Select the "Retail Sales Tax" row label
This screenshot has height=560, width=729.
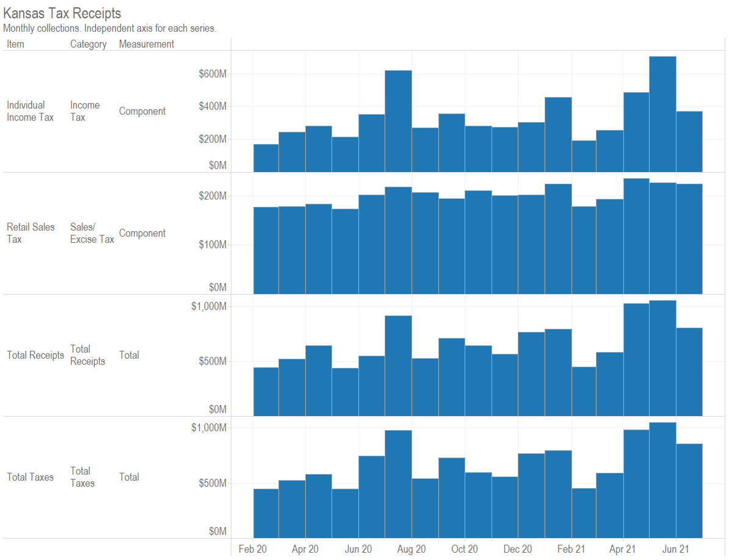(30, 233)
